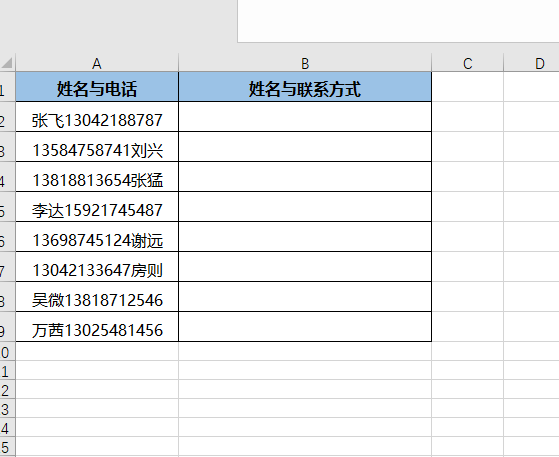Image resolution: width=559 pixels, height=457 pixels.
Task: Select column B header
Action: (x=305, y=63)
